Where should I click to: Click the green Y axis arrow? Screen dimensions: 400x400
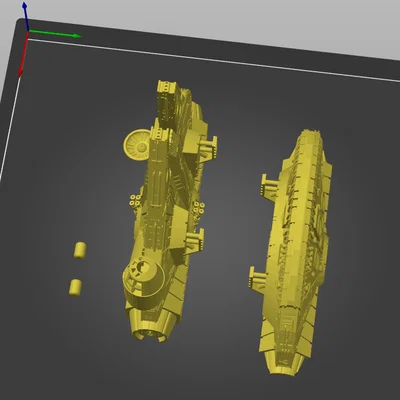(55, 34)
